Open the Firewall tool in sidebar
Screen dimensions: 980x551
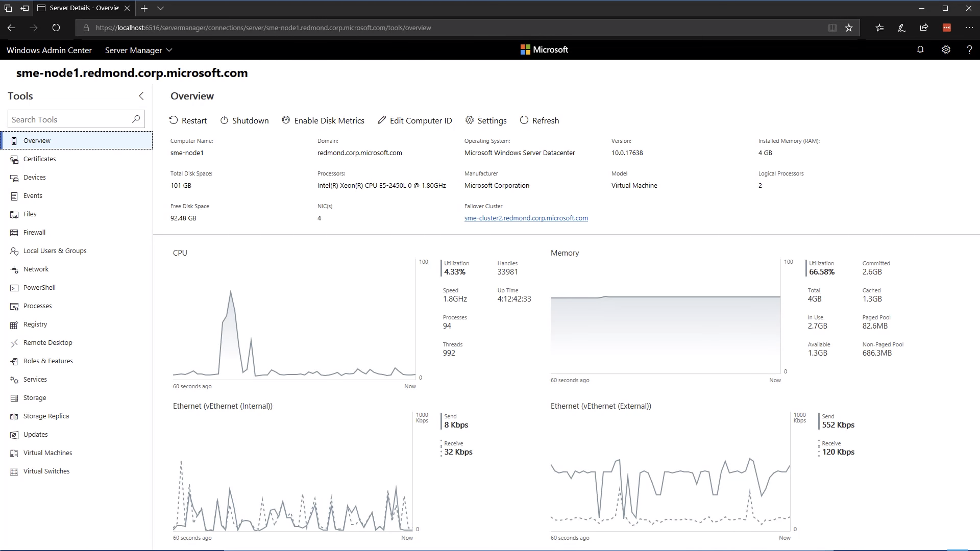(x=34, y=232)
